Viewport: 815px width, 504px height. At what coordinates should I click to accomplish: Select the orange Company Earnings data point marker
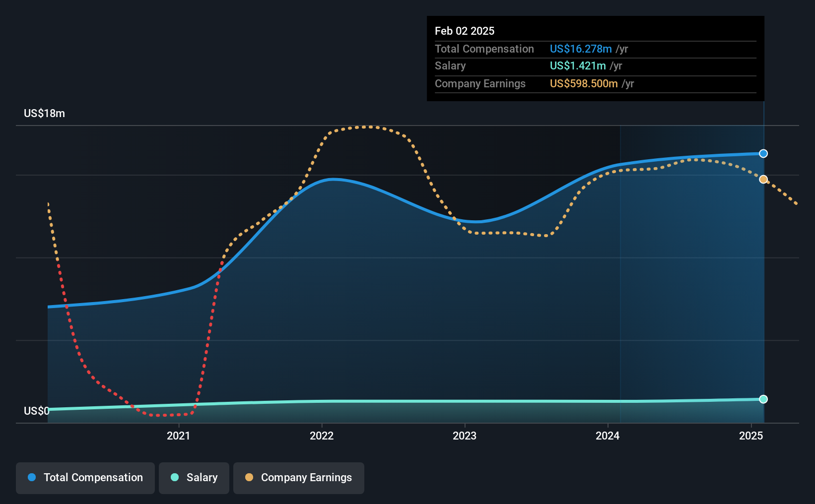pyautogui.click(x=763, y=179)
